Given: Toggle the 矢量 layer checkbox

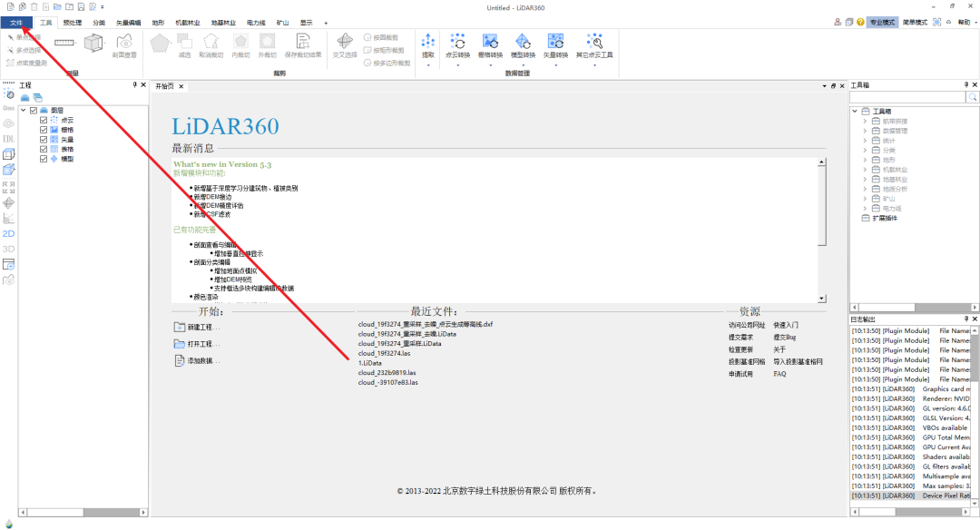Looking at the screenshot, I should point(44,140).
